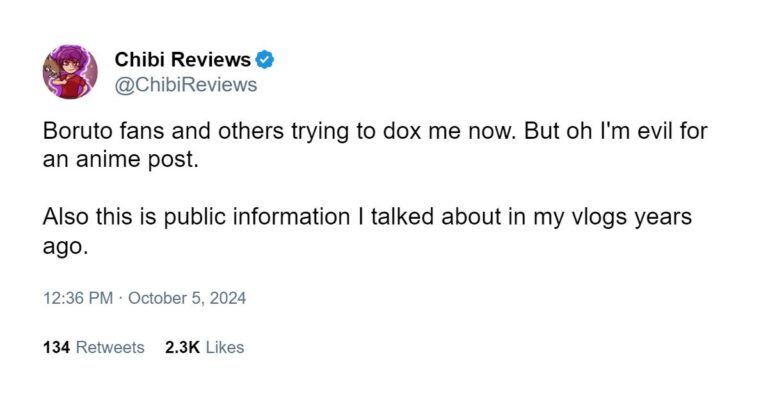Click the blue verified checkmark badge

pos(265,60)
